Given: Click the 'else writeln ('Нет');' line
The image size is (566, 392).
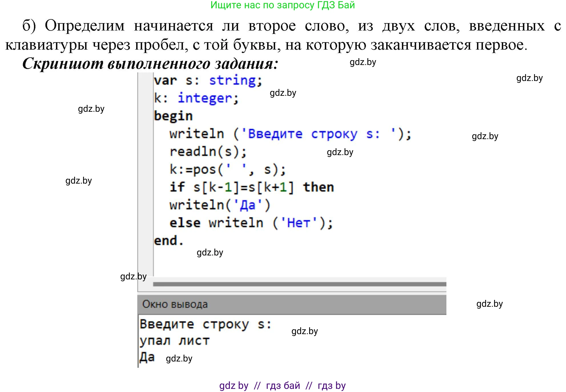Looking at the screenshot, I should [x=251, y=223].
